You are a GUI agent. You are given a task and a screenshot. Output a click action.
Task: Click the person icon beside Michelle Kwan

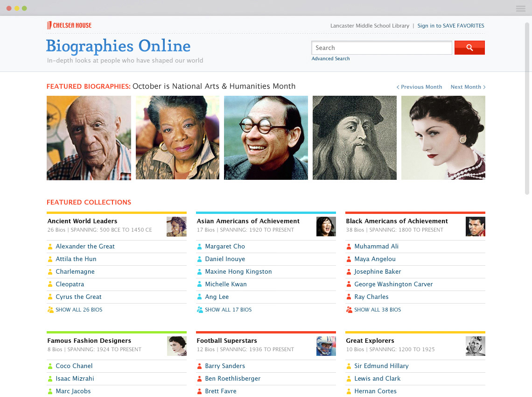(x=200, y=284)
